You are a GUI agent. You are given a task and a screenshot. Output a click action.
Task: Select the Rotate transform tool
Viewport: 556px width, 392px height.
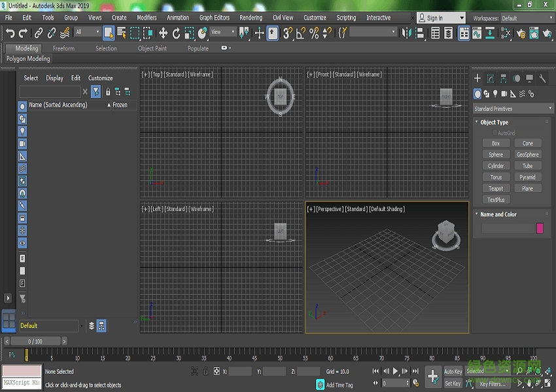(x=176, y=32)
